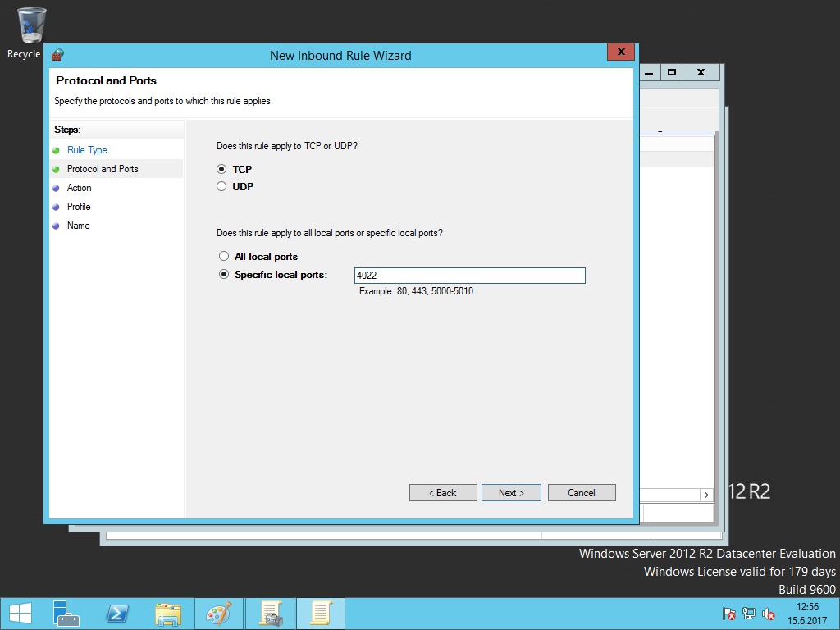Select the UDP protocol option
The width and height of the screenshot is (840, 630).
221,186
